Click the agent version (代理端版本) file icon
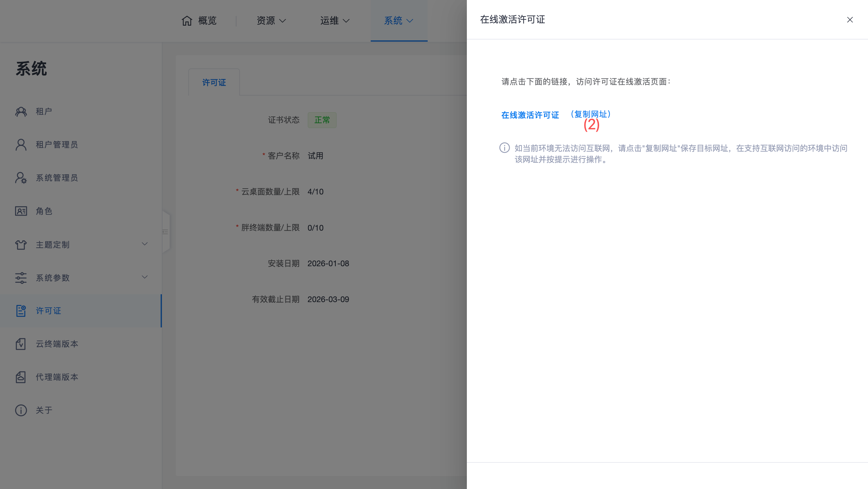 coord(21,377)
